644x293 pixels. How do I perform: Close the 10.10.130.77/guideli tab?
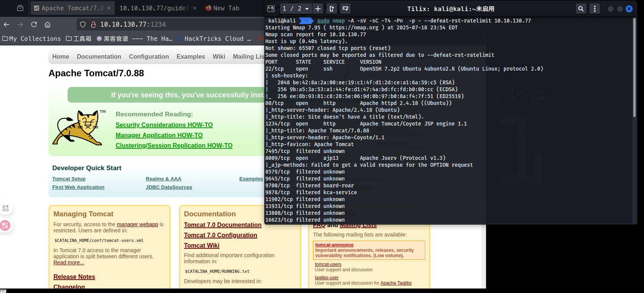coord(195,8)
